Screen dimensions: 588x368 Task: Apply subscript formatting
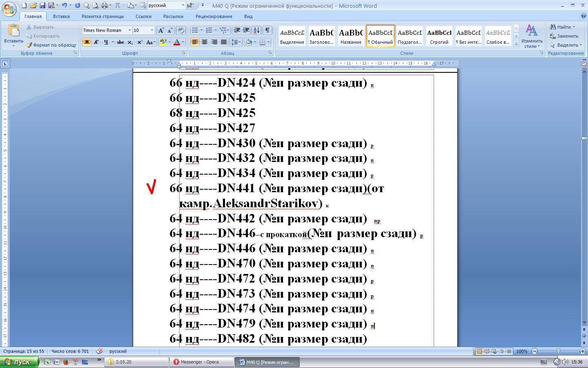[130, 42]
